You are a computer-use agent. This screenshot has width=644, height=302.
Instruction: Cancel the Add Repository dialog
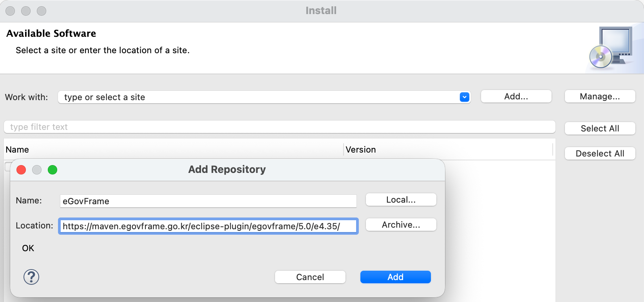tap(310, 277)
